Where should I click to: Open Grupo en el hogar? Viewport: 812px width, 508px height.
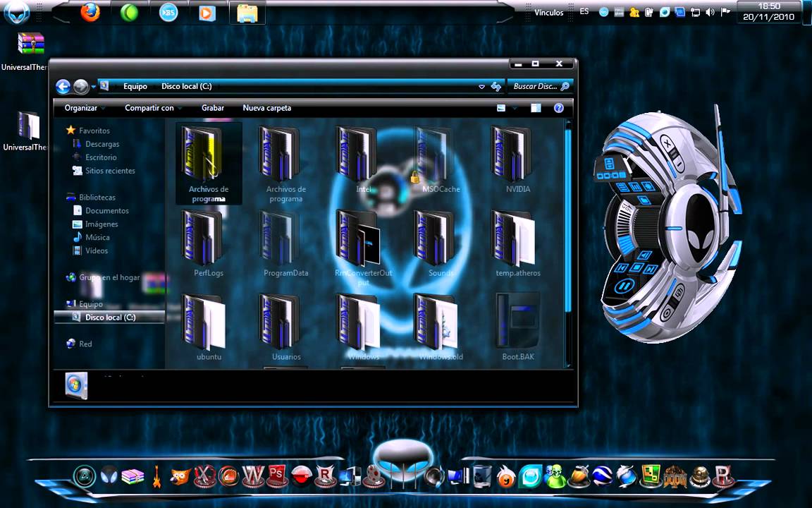click(x=103, y=277)
